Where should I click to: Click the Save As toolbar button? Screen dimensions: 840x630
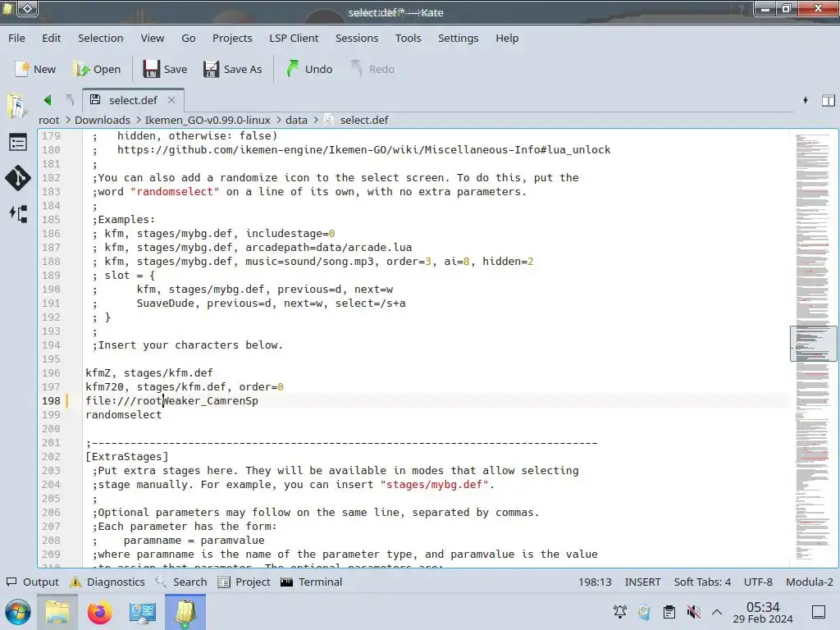(x=232, y=69)
